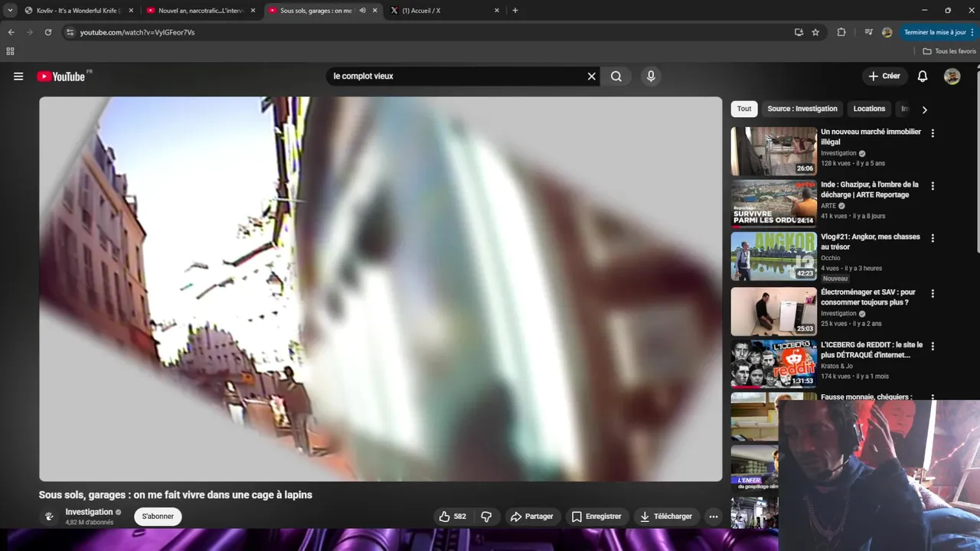The height and width of the screenshot is (551, 980).
Task: Open Électroménager et SAV video title
Action: point(868,298)
